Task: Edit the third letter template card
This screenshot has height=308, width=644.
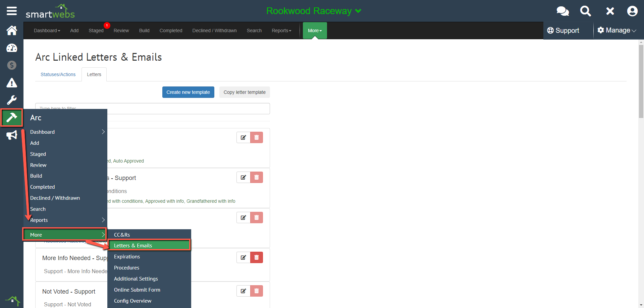Action: click(244, 218)
